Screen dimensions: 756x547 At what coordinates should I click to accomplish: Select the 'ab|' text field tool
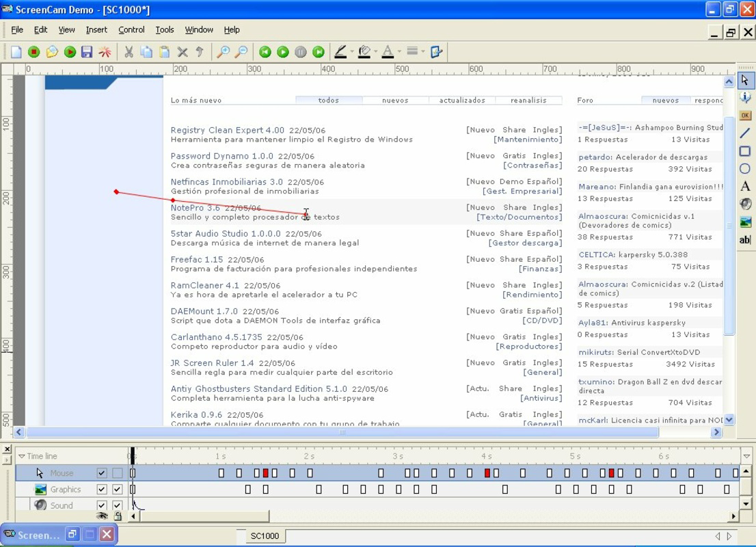click(745, 240)
